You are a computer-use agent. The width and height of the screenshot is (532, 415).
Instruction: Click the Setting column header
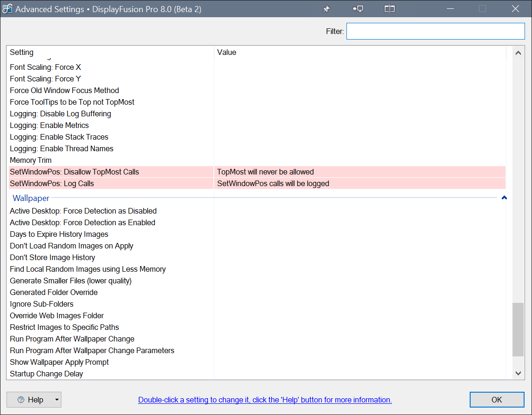tap(22, 52)
